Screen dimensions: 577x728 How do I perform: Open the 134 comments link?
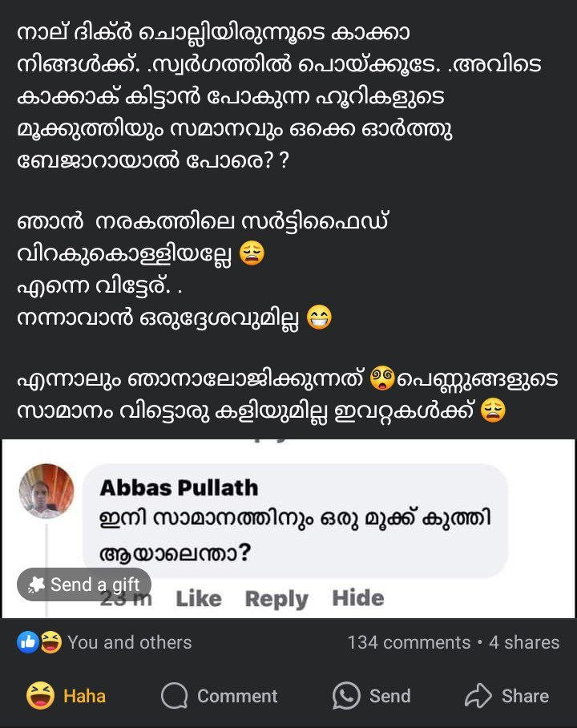pos(409,642)
